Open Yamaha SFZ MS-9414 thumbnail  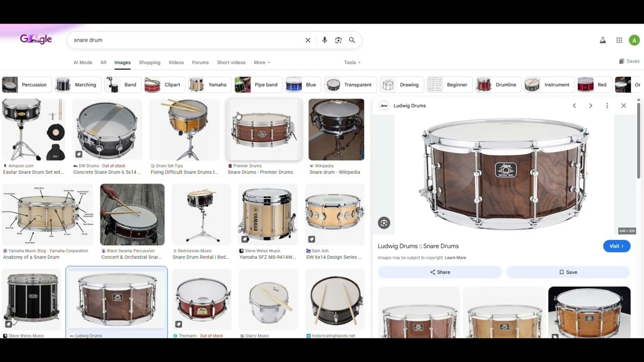(x=268, y=215)
